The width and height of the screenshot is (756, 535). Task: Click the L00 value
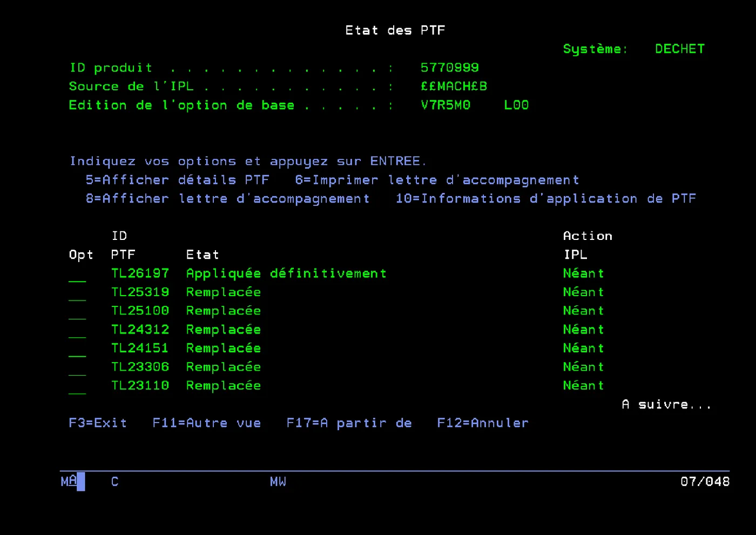pyautogui.click(x=517, y=105)
